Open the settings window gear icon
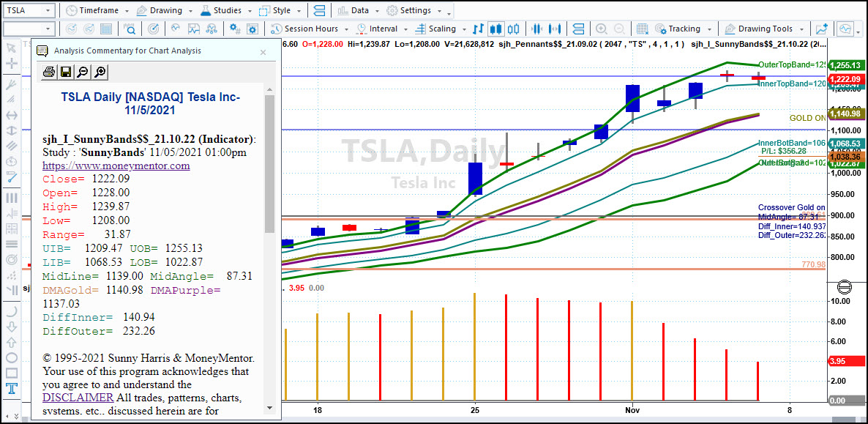This screenshot has height=424, width=868. coord(252,29)
